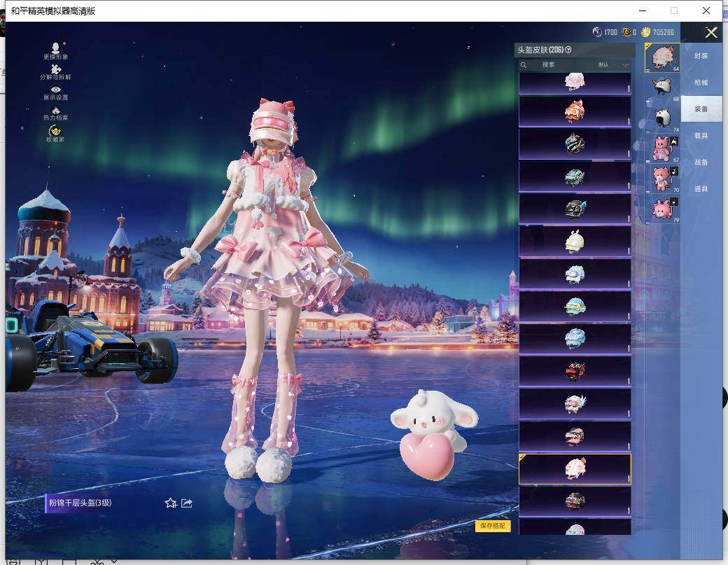728x565 pixels.
Task: Select the orange-red helmet skin row
Action: click(575, 111)
